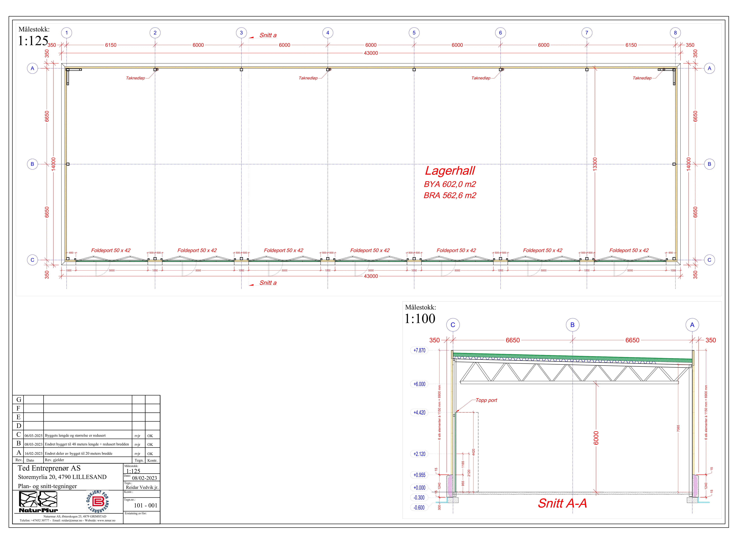Select grid marker 5 above the plan
The image size is (756, 535).
click(414, 33)
